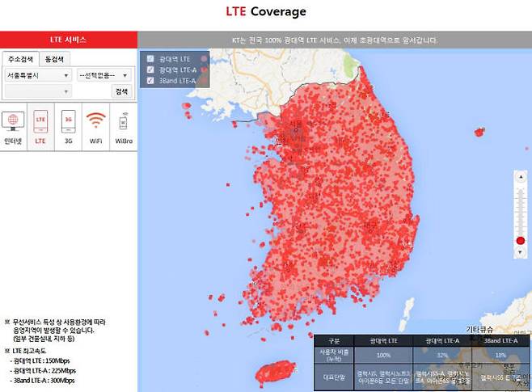Toggle the 광대역 LTE checkbox
The height and width of the screenshot is (392, 532).
pos(150,59)
